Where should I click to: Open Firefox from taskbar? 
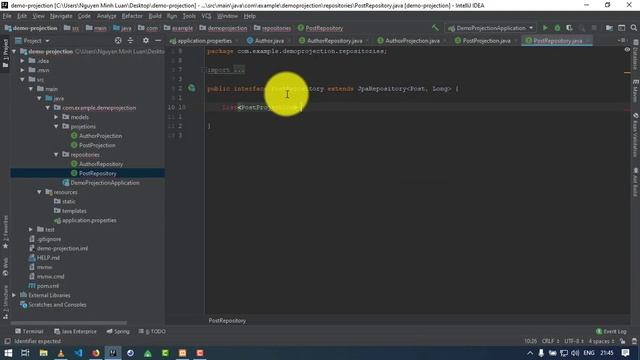tap(96, 353)
